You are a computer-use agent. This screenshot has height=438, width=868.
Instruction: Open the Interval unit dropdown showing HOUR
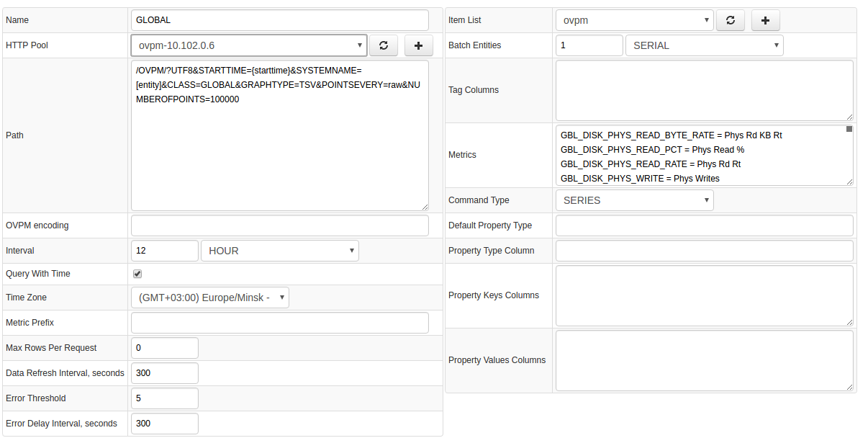pos(279,250)
